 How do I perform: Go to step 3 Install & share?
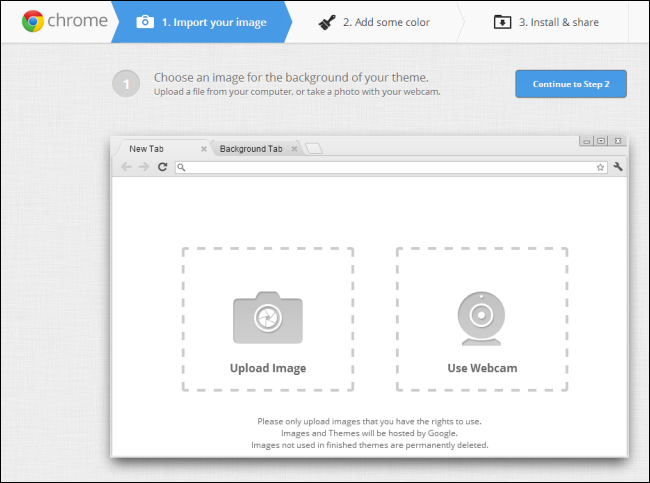546,22
